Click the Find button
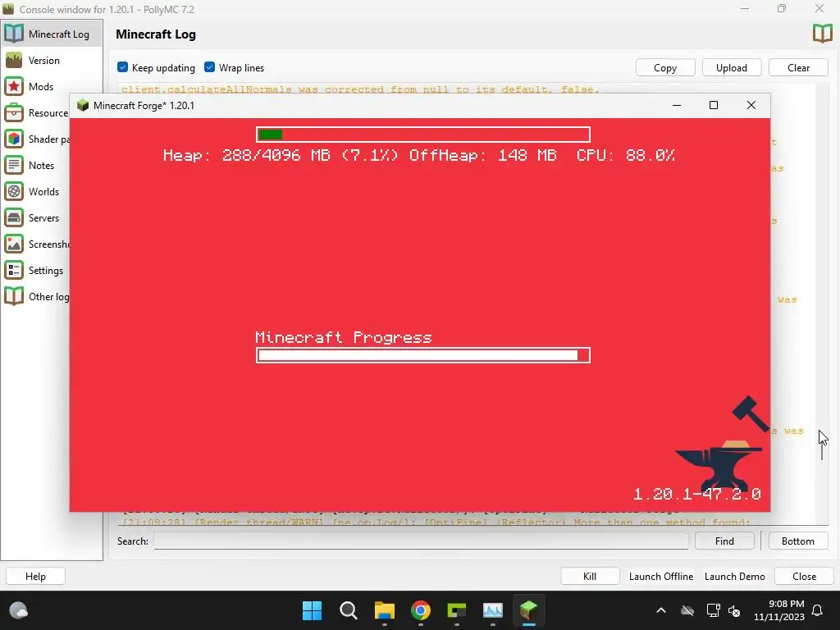 724,541
